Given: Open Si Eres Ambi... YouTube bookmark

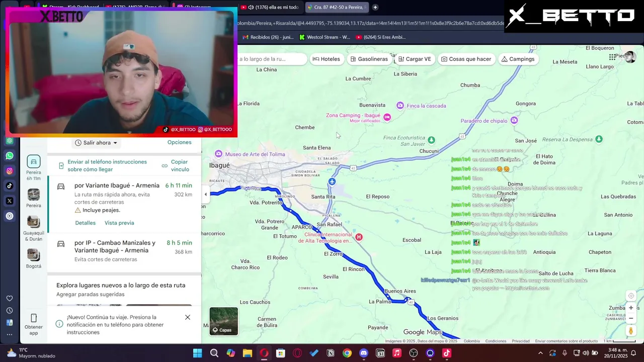Looking at the screenshot, I should (x=380, y=37).
